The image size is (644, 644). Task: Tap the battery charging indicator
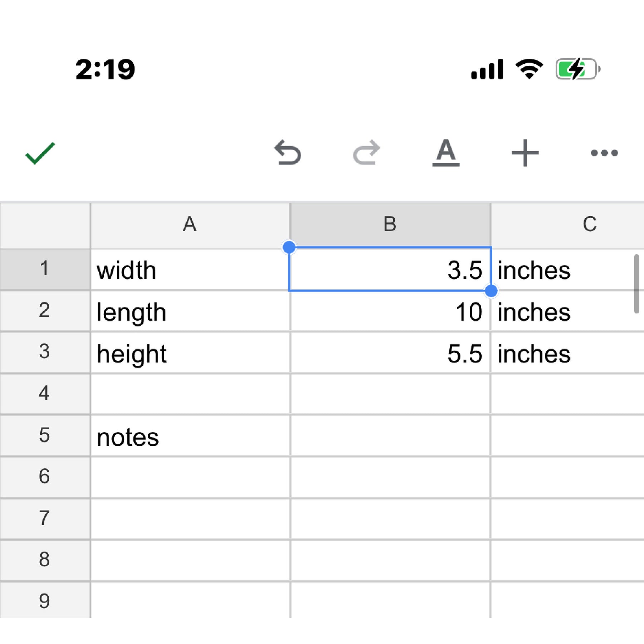(577, 69)
